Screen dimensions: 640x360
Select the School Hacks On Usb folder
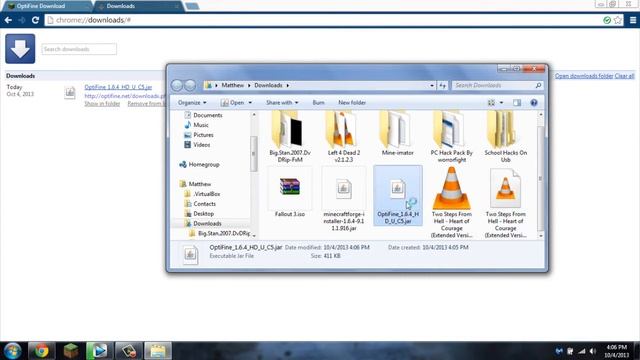point(505,137)
